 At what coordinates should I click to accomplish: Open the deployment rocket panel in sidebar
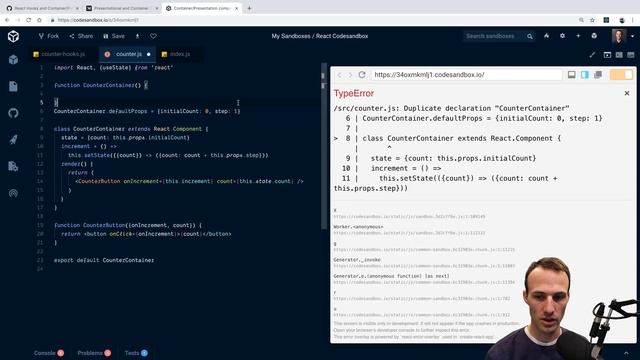13,140
